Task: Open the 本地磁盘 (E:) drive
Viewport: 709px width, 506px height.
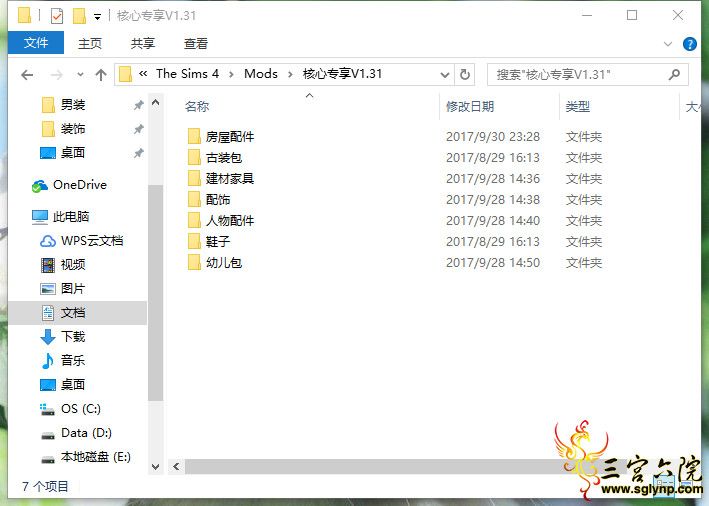Action: pos(95,457)
